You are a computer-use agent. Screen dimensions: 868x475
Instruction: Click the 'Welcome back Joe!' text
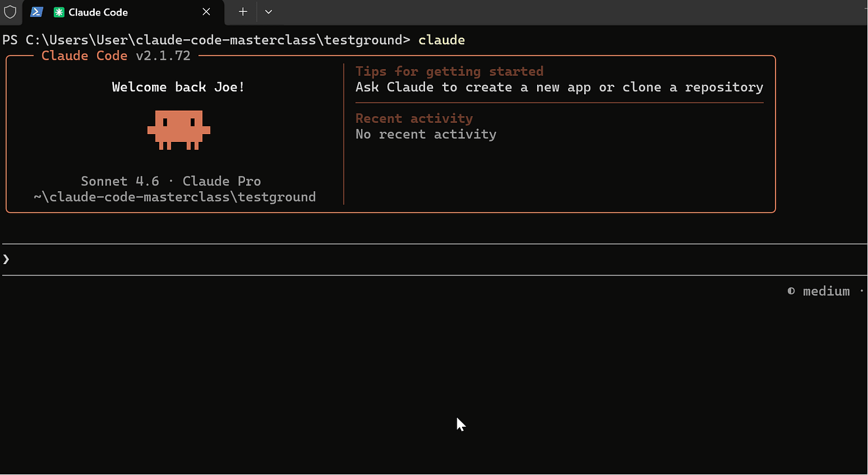pos(178,87)
